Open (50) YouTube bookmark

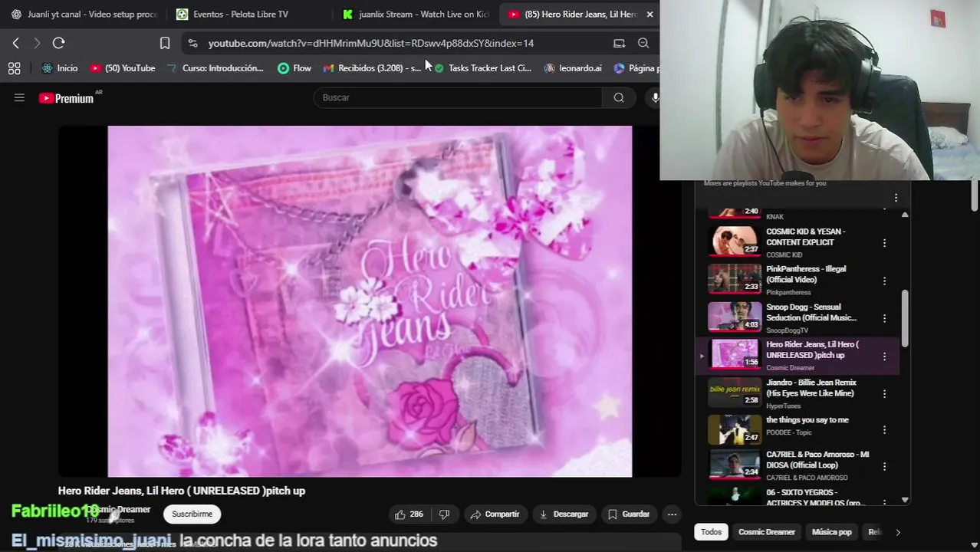[123, 68]
